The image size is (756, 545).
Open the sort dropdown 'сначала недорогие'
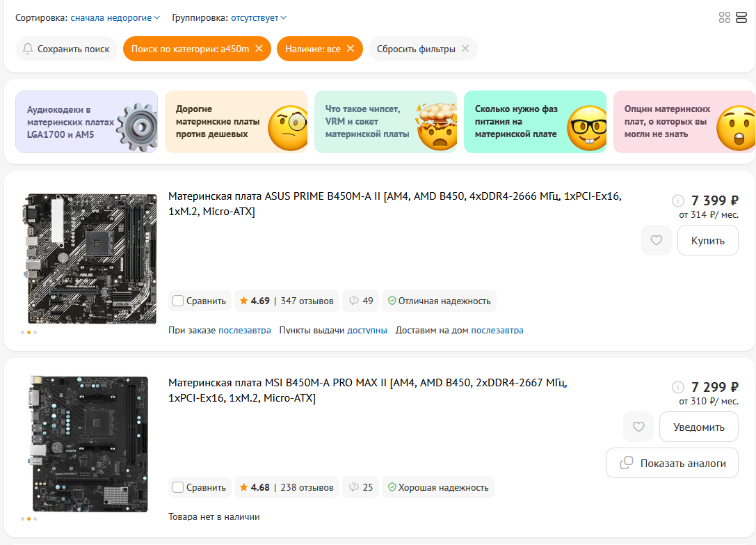(115, 18)
